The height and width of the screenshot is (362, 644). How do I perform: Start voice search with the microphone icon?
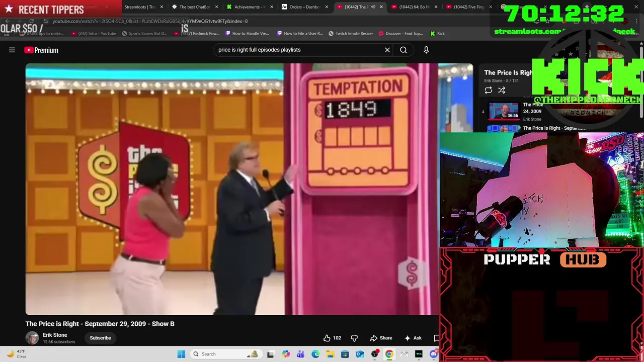[x=426, y=50]
